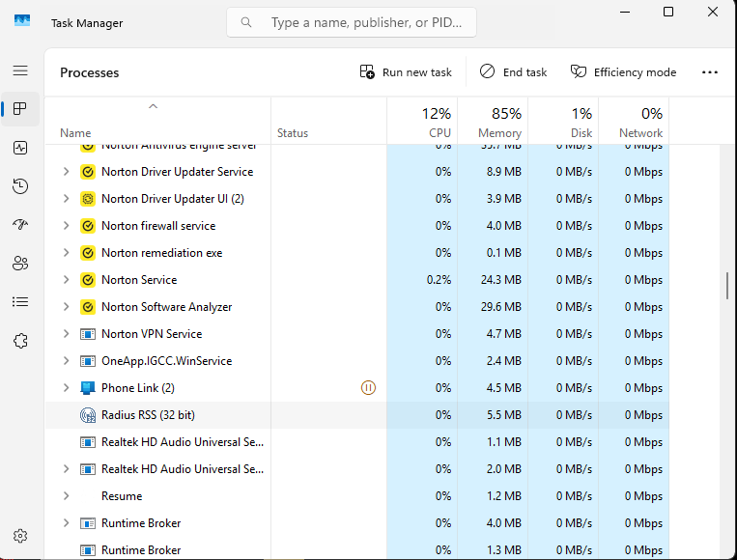Click the vertical scrollbar thumb
737x560 pixels.
point(727,285)
